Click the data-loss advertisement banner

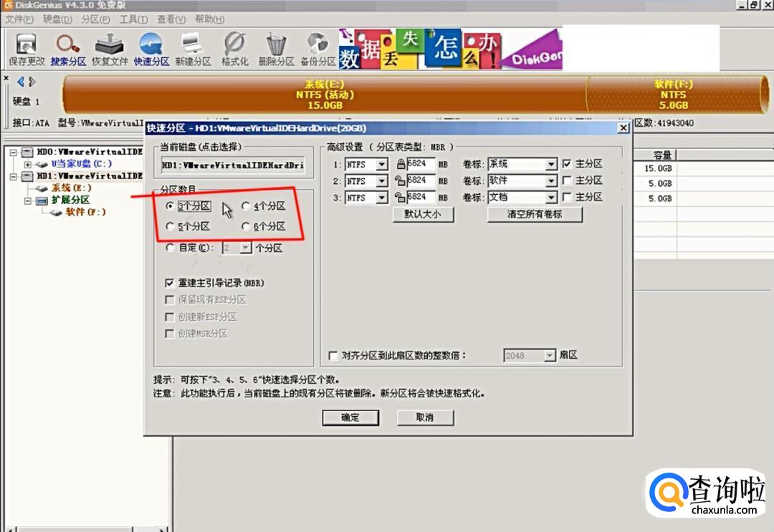(450, 48)
